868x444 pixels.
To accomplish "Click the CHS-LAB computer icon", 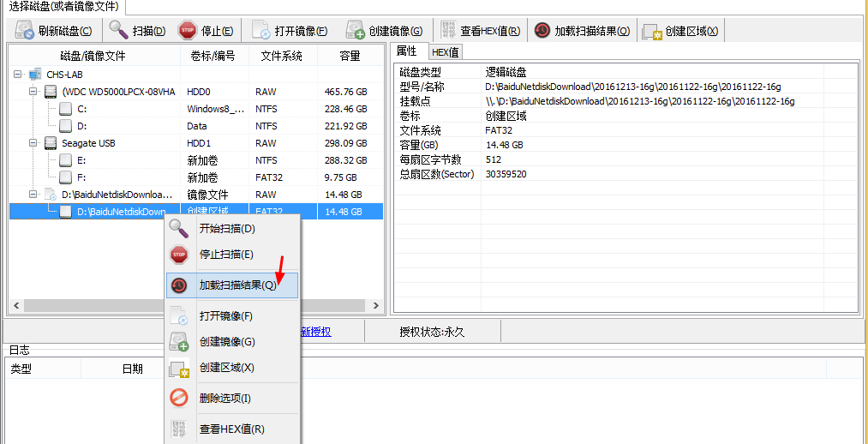I will point(35,75).
